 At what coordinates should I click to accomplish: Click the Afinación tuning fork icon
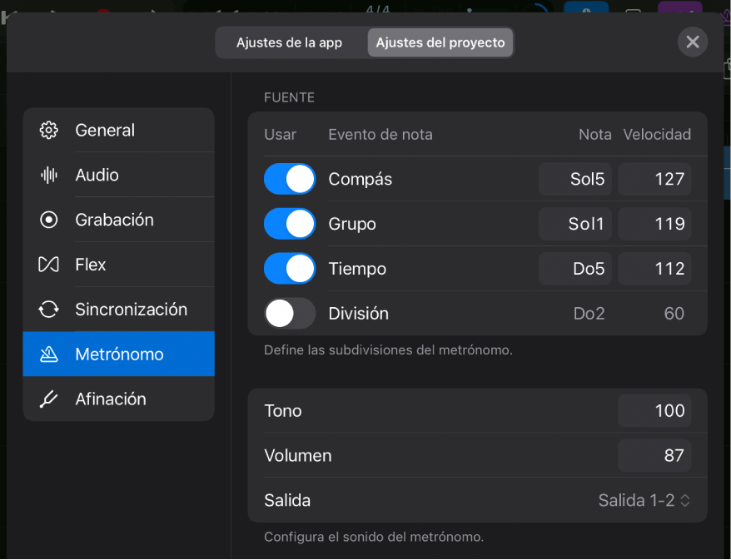[x=48, y=399]
